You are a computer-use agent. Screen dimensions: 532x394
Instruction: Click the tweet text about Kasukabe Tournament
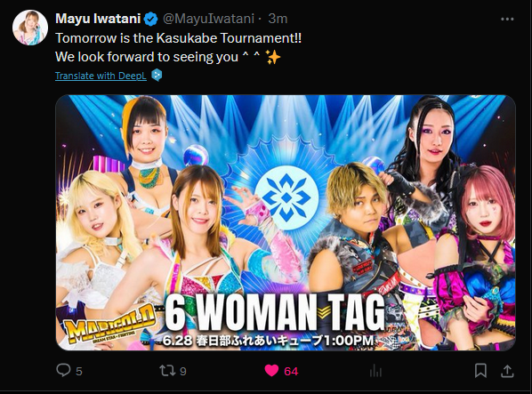tap(178, 47)
